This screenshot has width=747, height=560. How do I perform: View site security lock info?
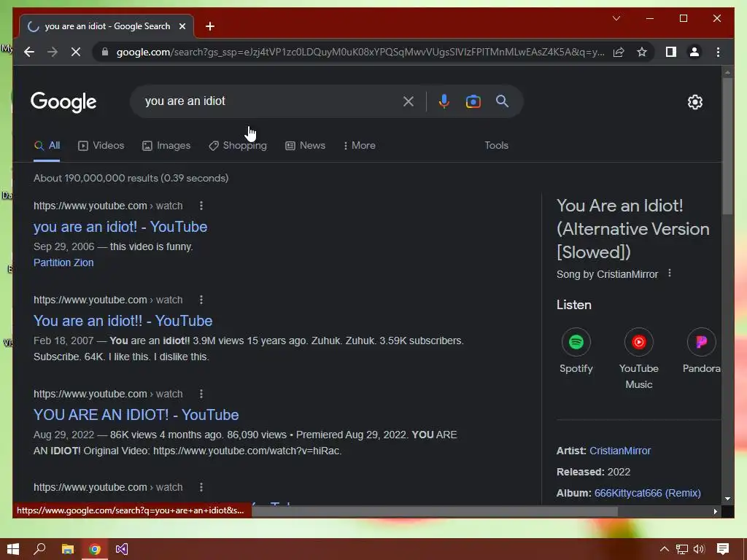pyautogui.click(x=105, y=52)
